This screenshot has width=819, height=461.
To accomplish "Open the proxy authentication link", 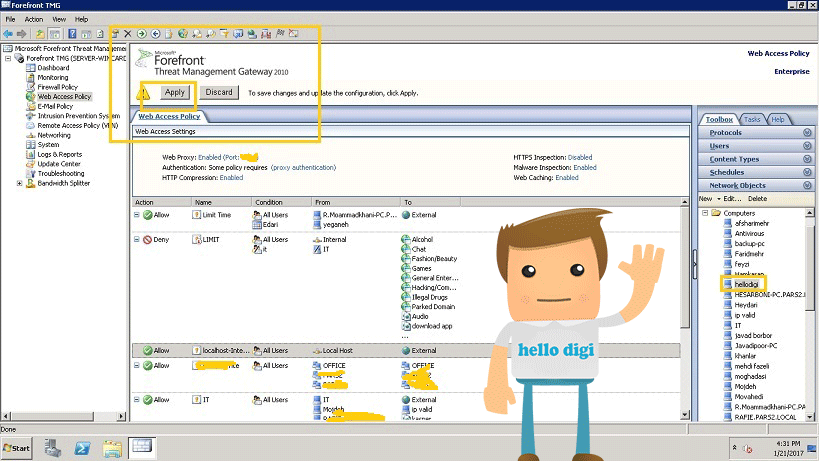I will [x=303, y=168].
